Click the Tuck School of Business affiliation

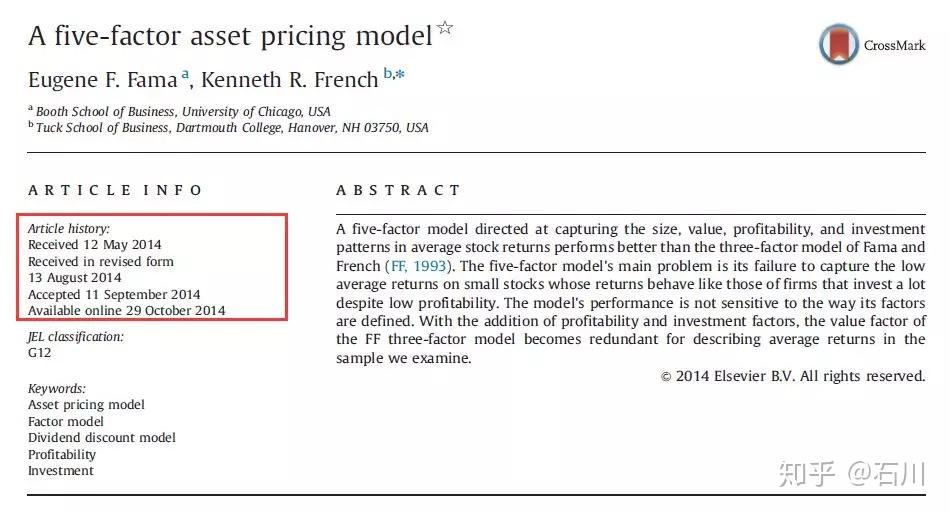coord(232,127)
